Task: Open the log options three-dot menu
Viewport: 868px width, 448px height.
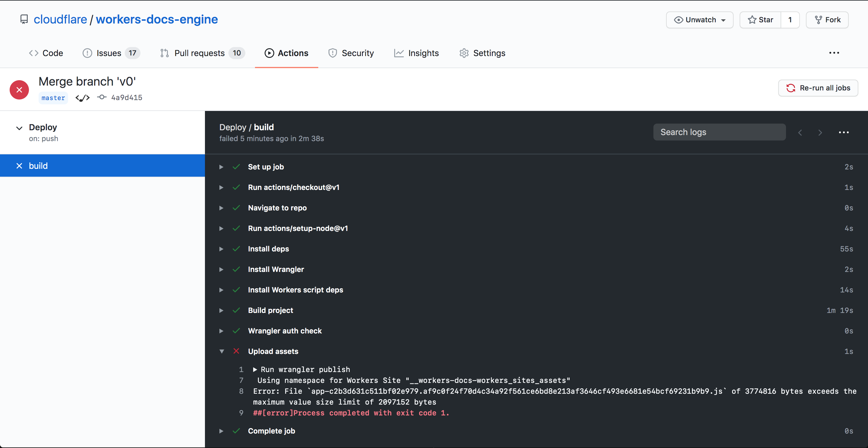Action: (x=843, y=132)
